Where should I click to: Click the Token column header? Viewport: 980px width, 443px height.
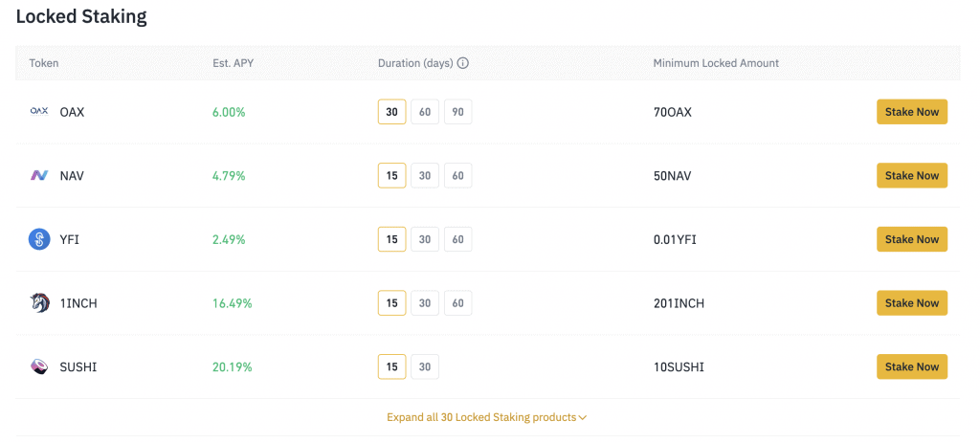[44, 63]
